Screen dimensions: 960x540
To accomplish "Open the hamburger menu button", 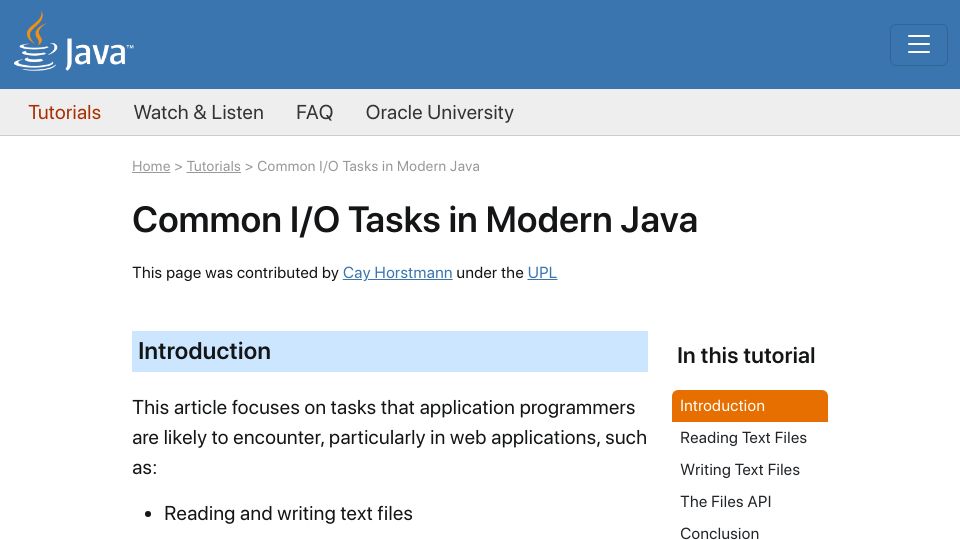I will [918, 45].
